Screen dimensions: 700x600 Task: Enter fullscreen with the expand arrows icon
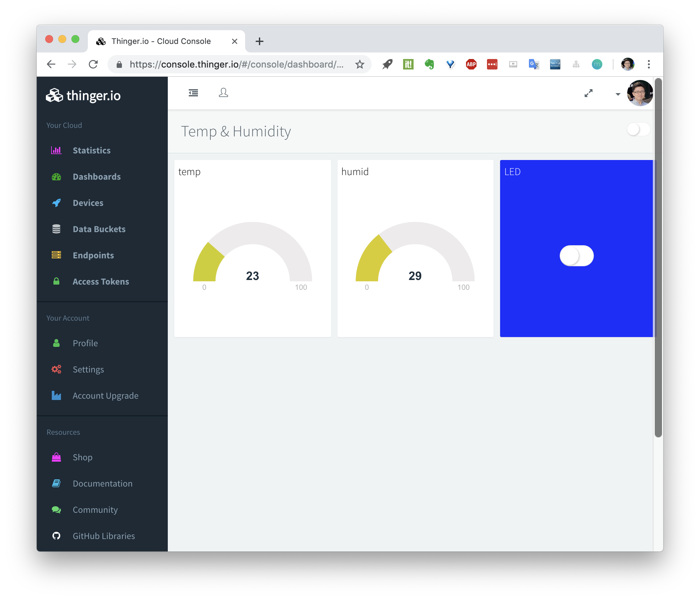coord(589,93)
